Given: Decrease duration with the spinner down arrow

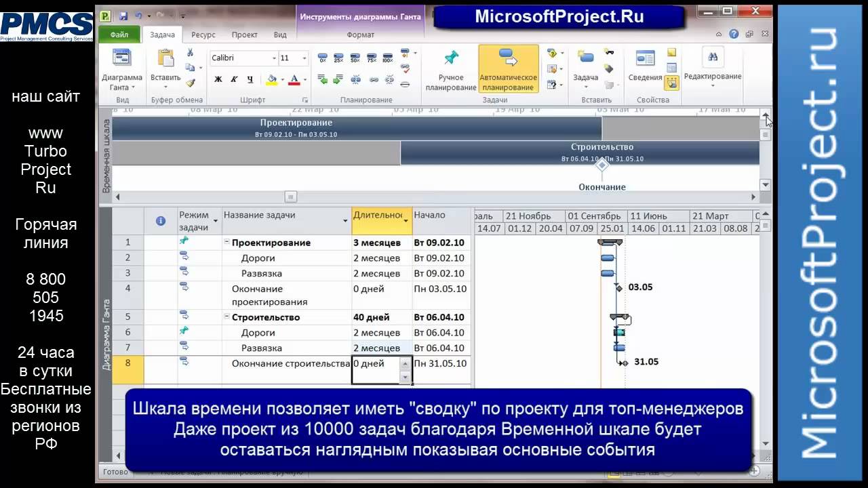Looking at the screenshot, I should pyautogui.click(x=406, y=377).
